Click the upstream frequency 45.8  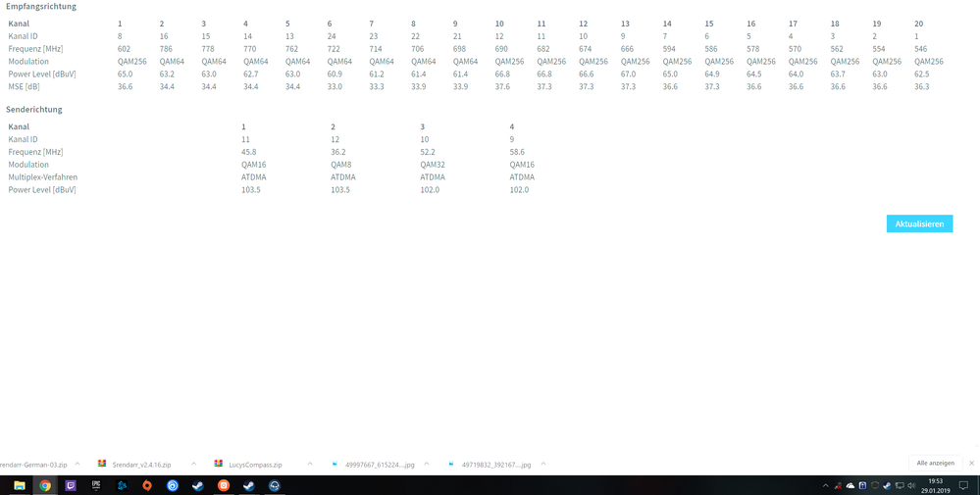[x=249, y=152]
